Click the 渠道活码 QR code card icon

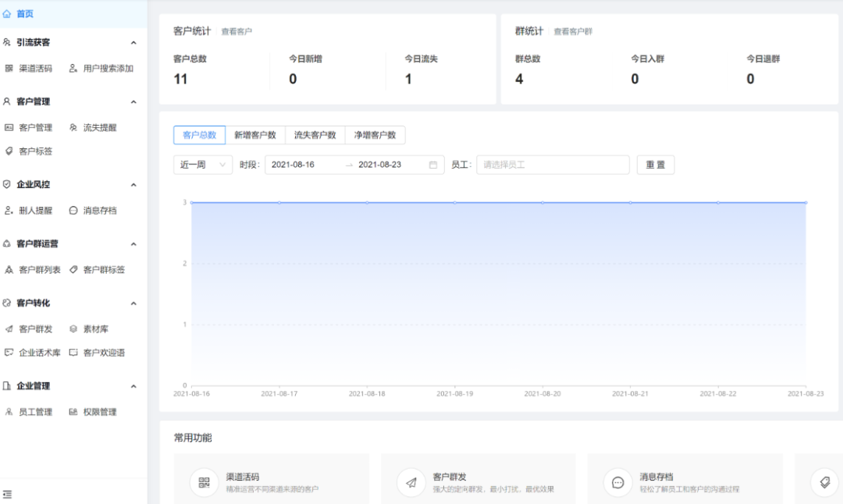coord(204,482)
